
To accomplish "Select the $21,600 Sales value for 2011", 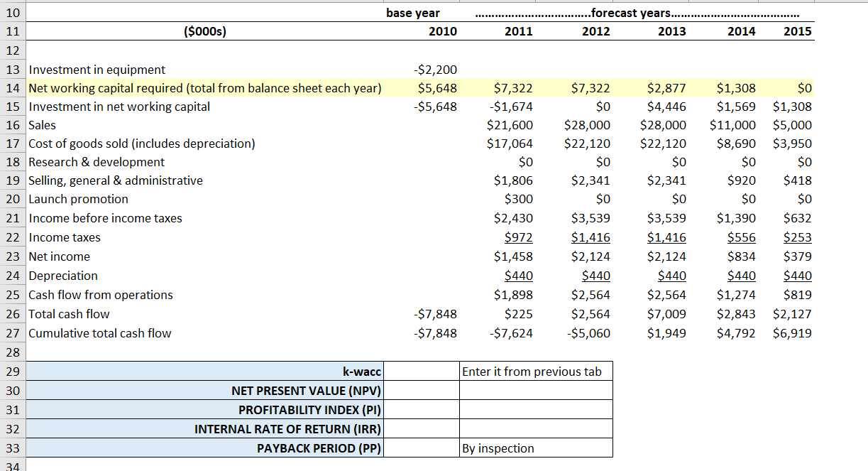I will click(509, 125).
